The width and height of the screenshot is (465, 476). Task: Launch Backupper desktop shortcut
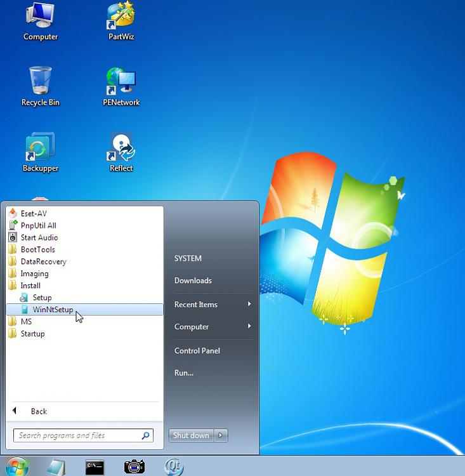click(40, 152)
